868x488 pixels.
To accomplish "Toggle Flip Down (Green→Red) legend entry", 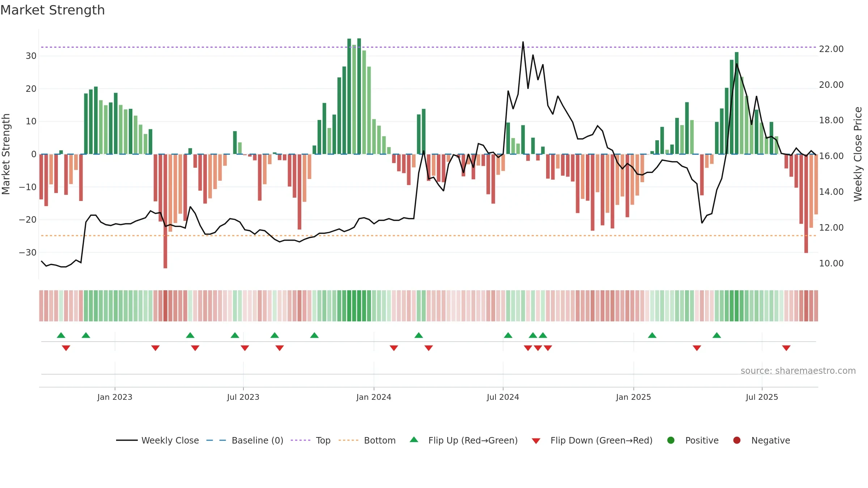I will [x=592, y=440].
